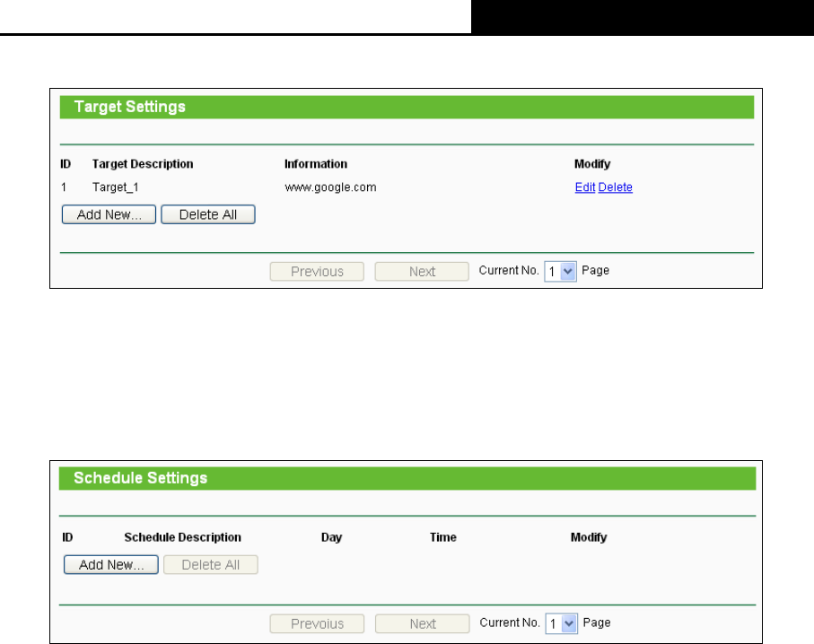Open the page number dropdown in Target Settings
The height and width of the screenshot is (644, 814).
point(560,272)
